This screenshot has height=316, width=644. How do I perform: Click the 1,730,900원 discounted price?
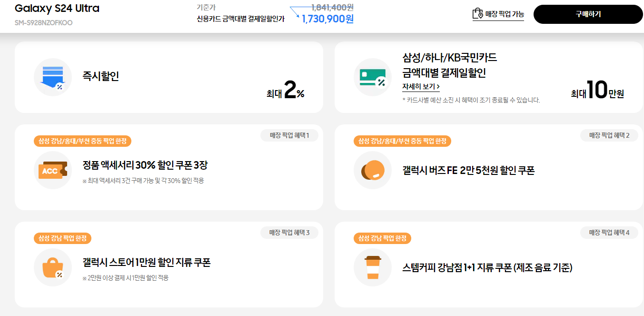coord(327,19)
